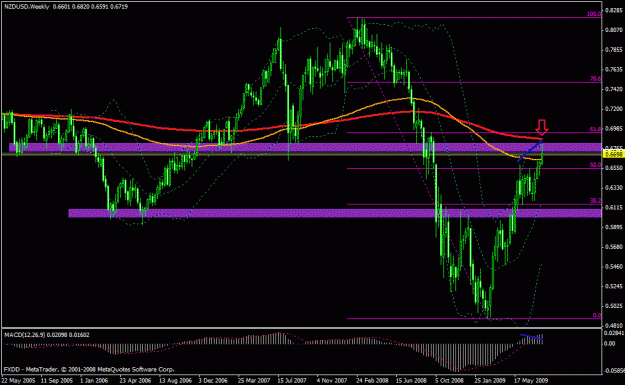The width and height of the screenshot is (625, 385).
Task: Click the 0.8285 price axis label
Action: tap(614, 10)
